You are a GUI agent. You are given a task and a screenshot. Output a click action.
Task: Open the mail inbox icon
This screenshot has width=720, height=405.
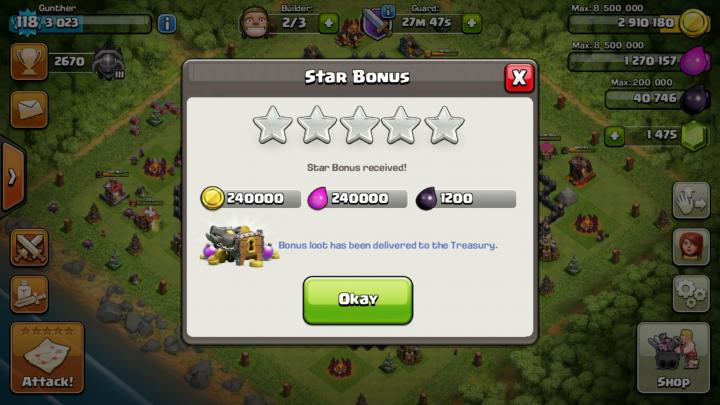click(29, 110)
